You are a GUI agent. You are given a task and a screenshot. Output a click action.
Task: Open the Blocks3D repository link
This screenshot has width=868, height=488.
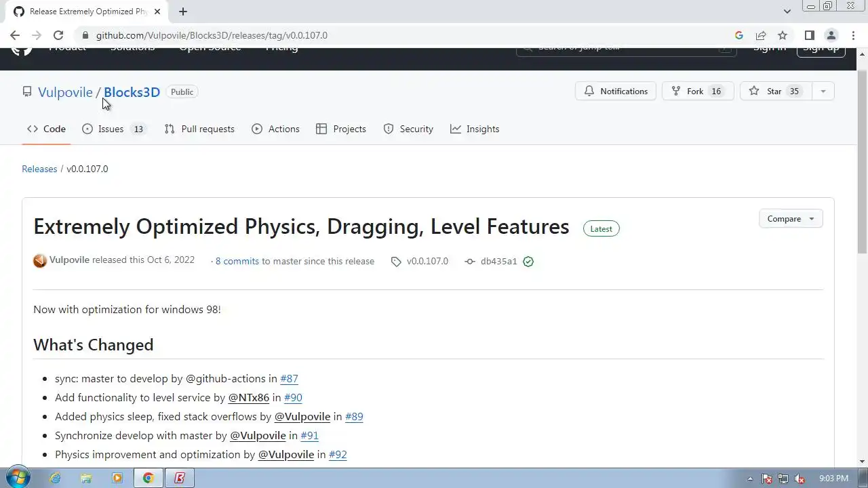(132, 92)
